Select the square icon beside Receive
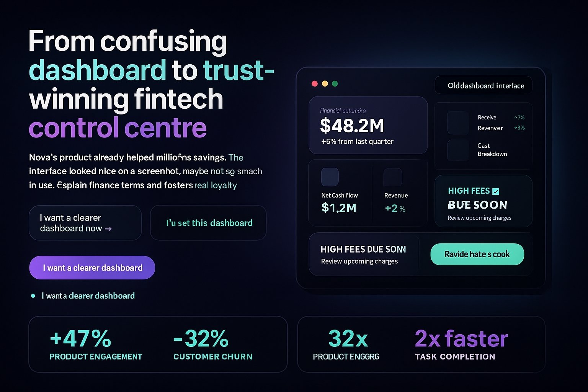 [x=458, y=122]
